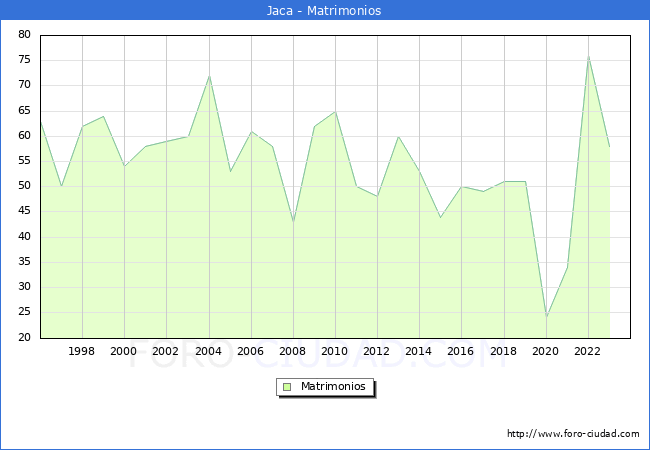Click the 2013 peak data point
The height and width of the screenshot is (450, 650).
398,136
